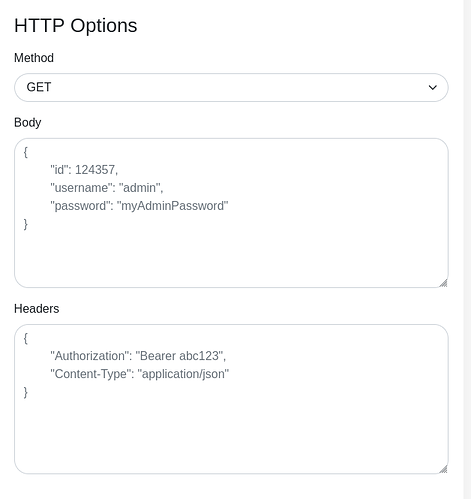Viewport: 471px width, 499px height.
Task: Click the "Authorization" Bearer line in Headers
Action: coord(138,356)
